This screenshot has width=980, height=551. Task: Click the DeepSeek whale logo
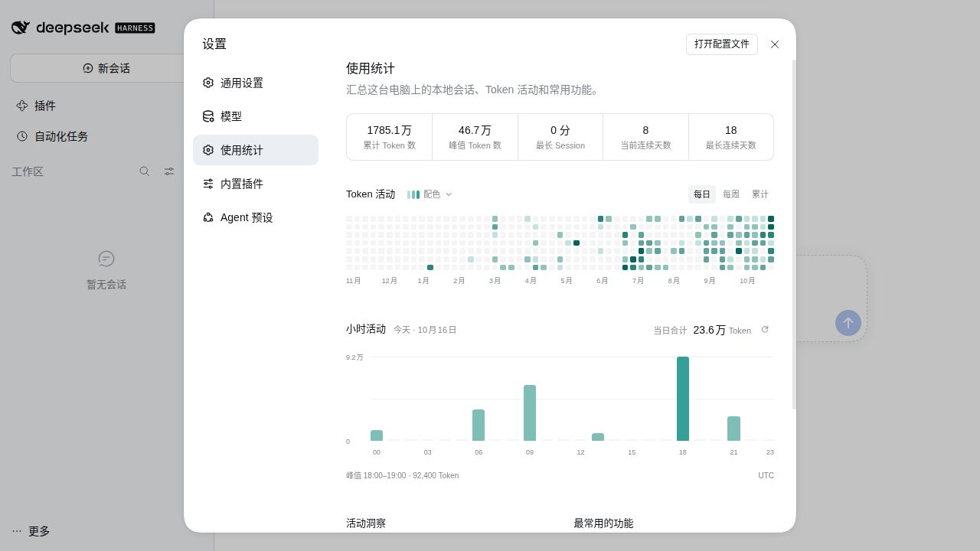[21, 28]
